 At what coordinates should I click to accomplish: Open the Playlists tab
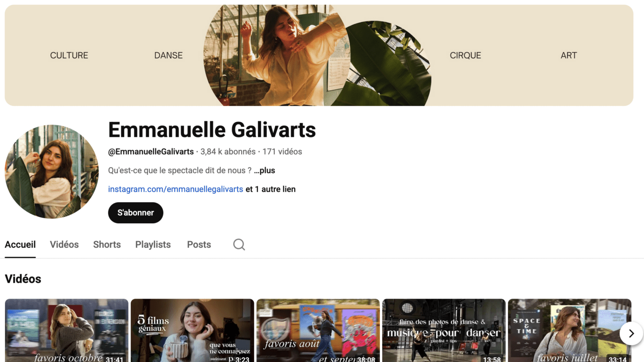coord(153,244)
